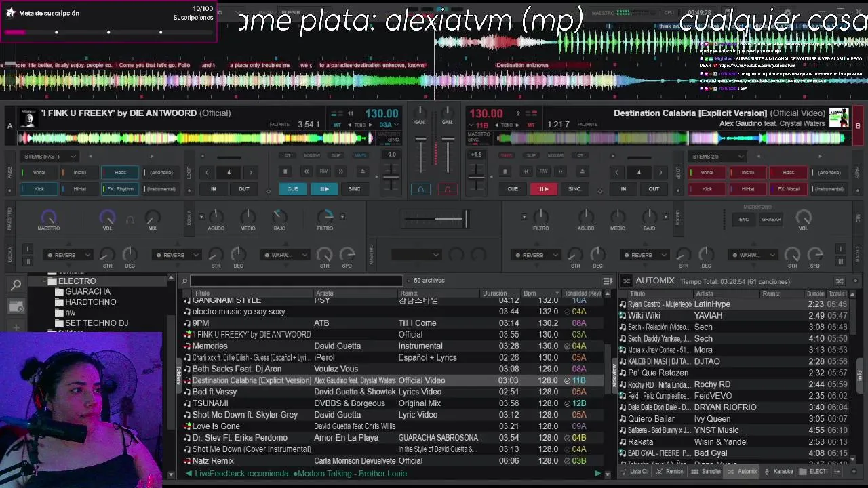Open deck A first REVERB effect dropdown
Image resolution: width=868 pixels, height=488 pixels.
[67, 256]
